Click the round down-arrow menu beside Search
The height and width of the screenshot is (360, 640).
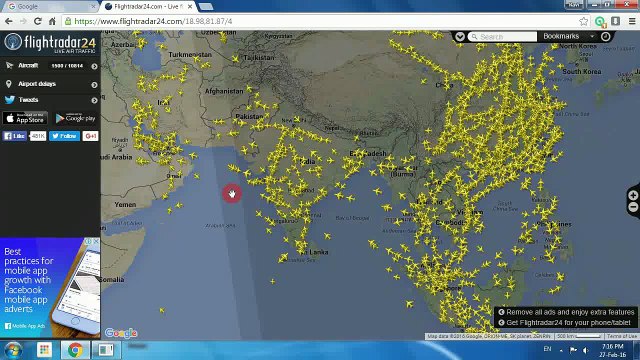click(x=460, y=37)
